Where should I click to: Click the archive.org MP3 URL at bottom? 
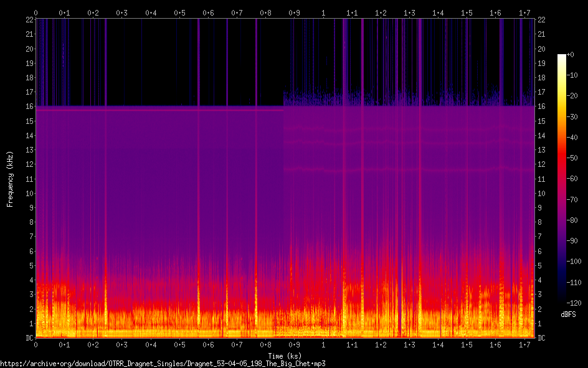click(163, 363)
